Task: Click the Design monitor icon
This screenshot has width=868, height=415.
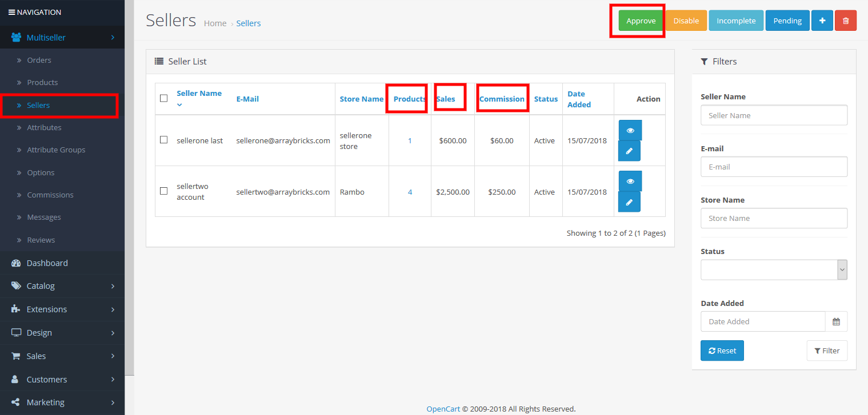Action: [x=16, y=333]
